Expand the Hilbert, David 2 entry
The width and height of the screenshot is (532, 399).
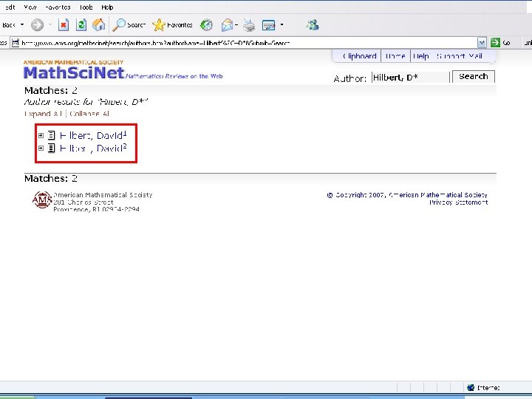[41, 149]
